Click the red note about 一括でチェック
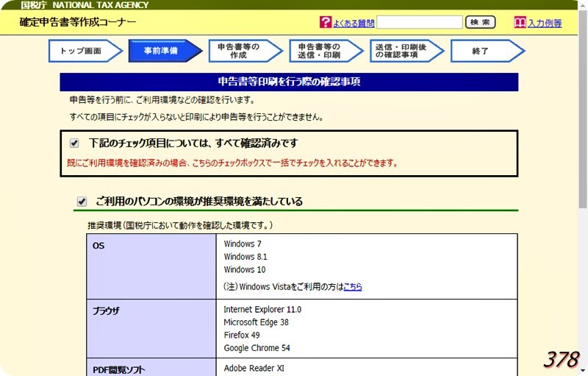This screenshot has width=588, height=376. click(x=232, y=163)
